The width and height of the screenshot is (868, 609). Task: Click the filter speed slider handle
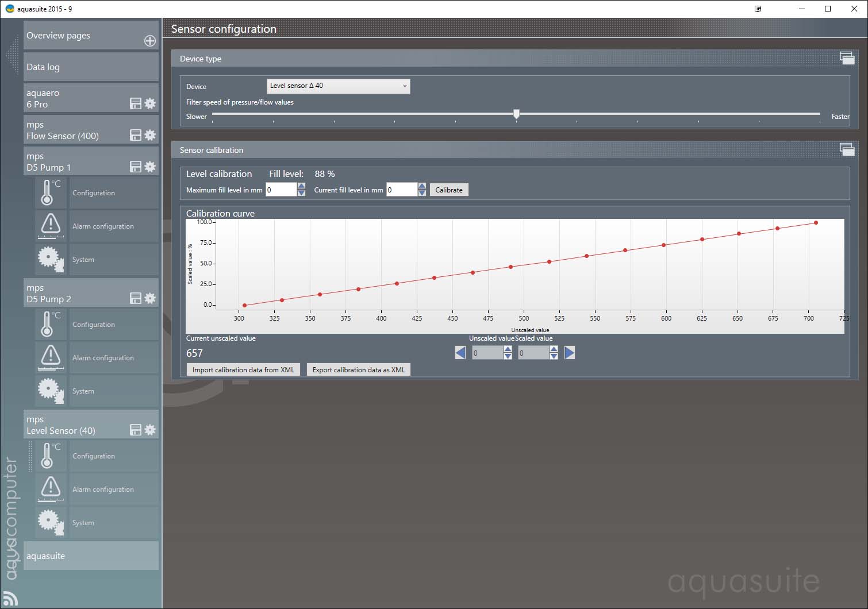click(516, 114)
